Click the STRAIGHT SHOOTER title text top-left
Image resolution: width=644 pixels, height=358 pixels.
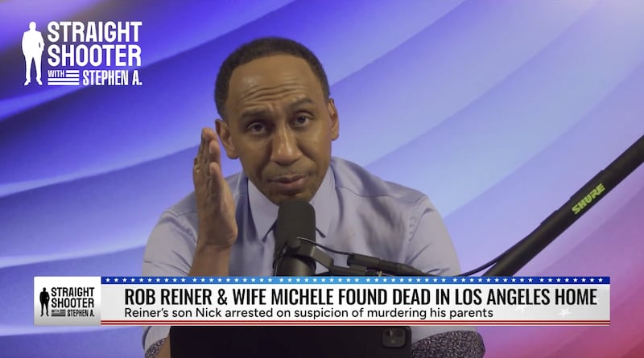(94, 44)
